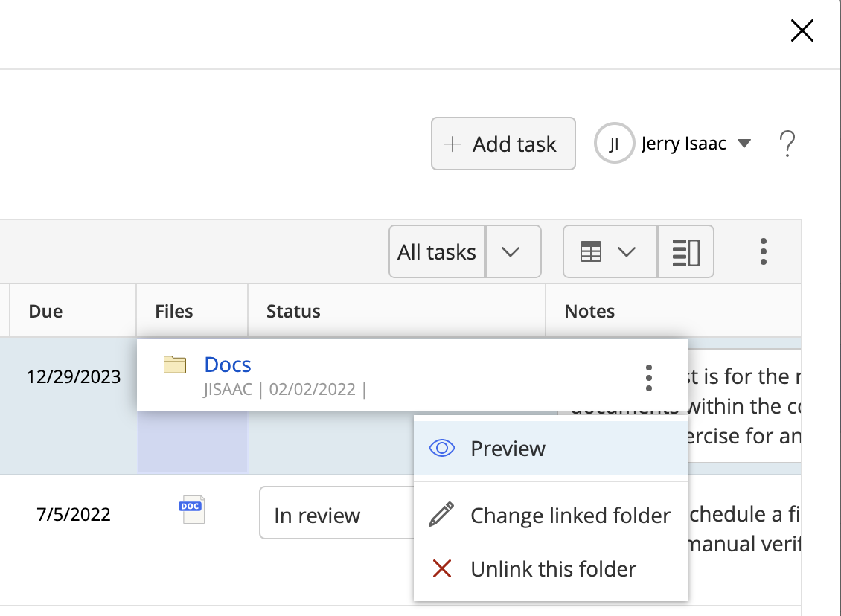Screen dimensions: 841x616
Task: Click the help question mark icon
Action: (x=787, y=144)
